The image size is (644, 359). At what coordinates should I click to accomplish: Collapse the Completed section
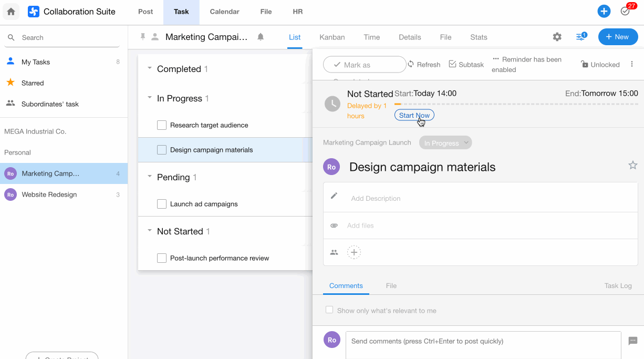click(x=150, y=69)
